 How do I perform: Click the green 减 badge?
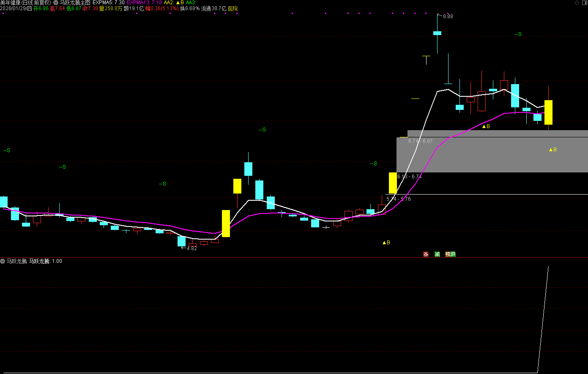coord(437,254)
